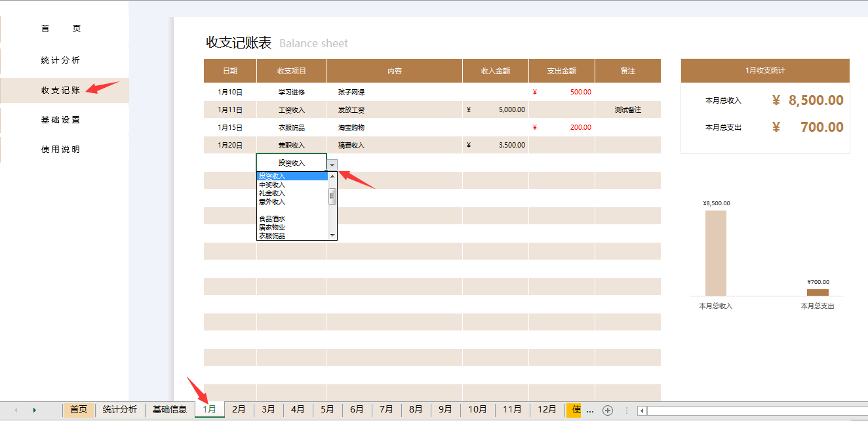
Task: Open the 9月 sheet tab
Action: tap(446, 409)
